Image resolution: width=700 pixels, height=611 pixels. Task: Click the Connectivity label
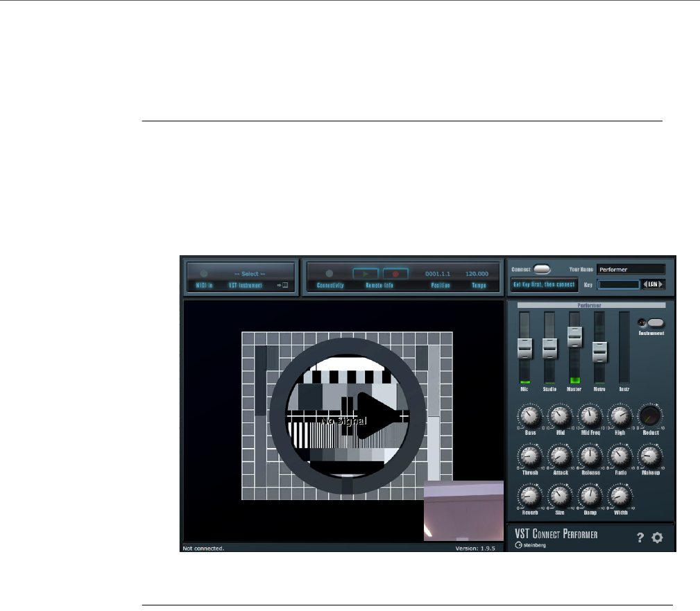(330, 286)
